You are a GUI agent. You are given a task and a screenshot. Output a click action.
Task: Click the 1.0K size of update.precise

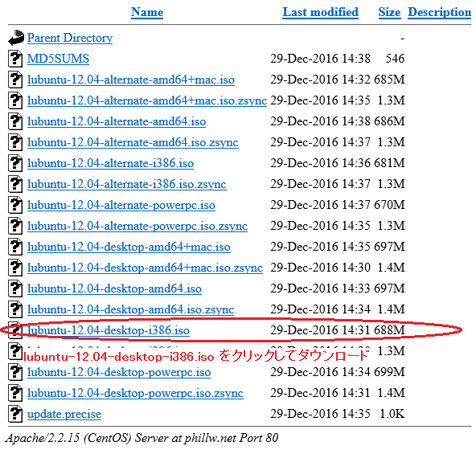(x=392, y=414)
